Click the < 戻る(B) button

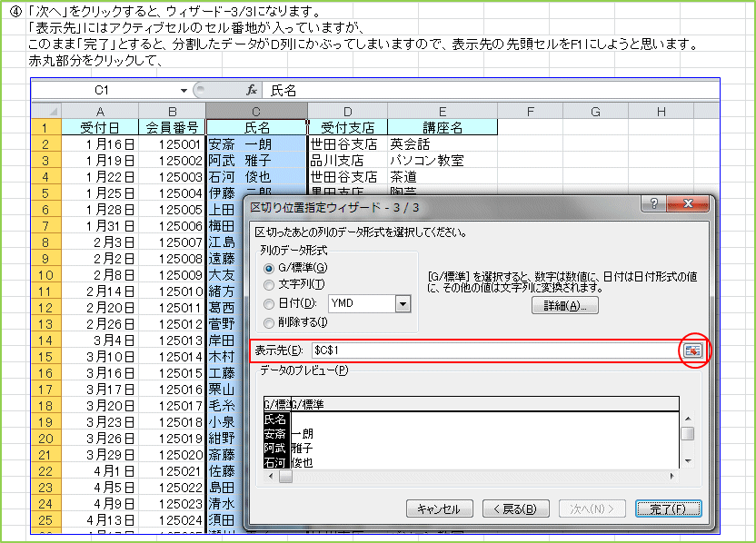(515, 508)
